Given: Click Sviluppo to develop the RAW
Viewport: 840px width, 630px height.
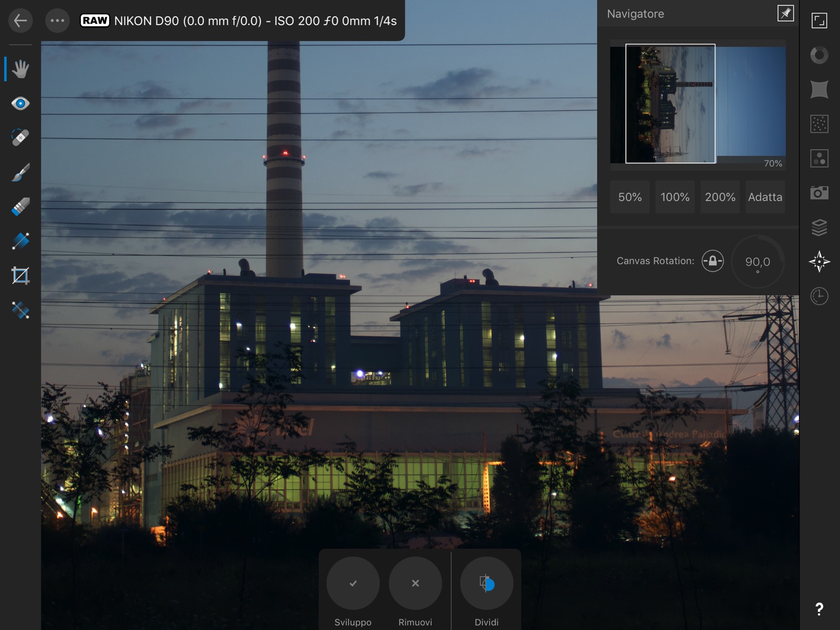Looking at the screenshot, I should (x=353, y=583).
